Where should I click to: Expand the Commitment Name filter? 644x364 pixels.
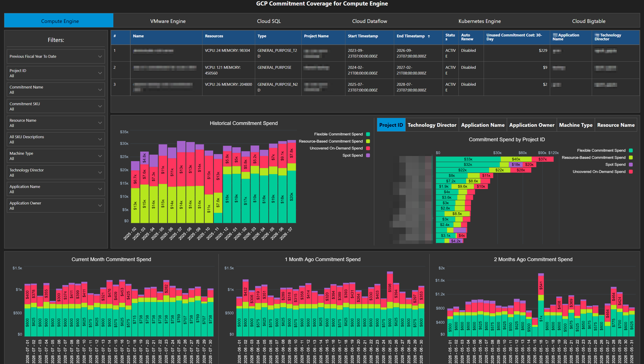[56, 90]
